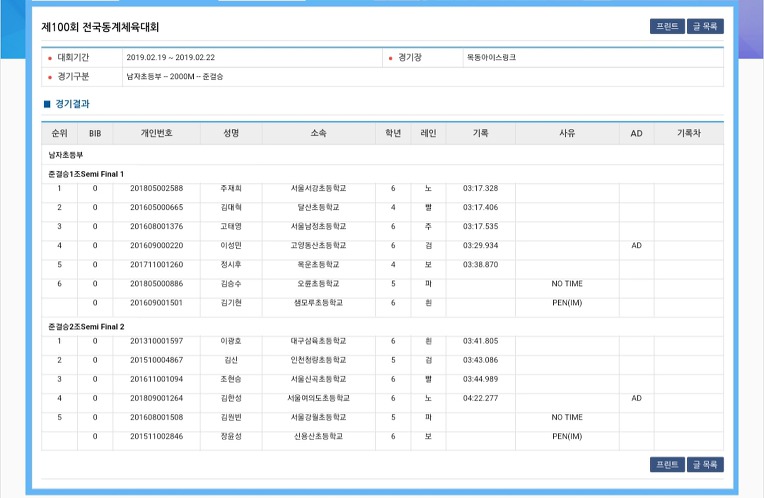Select personal number 201608001508
The width and height of the screenshot is (764, 498).
[x=156, y=417]
